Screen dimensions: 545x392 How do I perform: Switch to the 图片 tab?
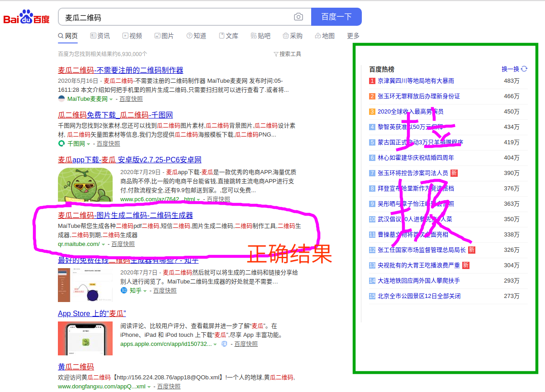click(164, 36)
